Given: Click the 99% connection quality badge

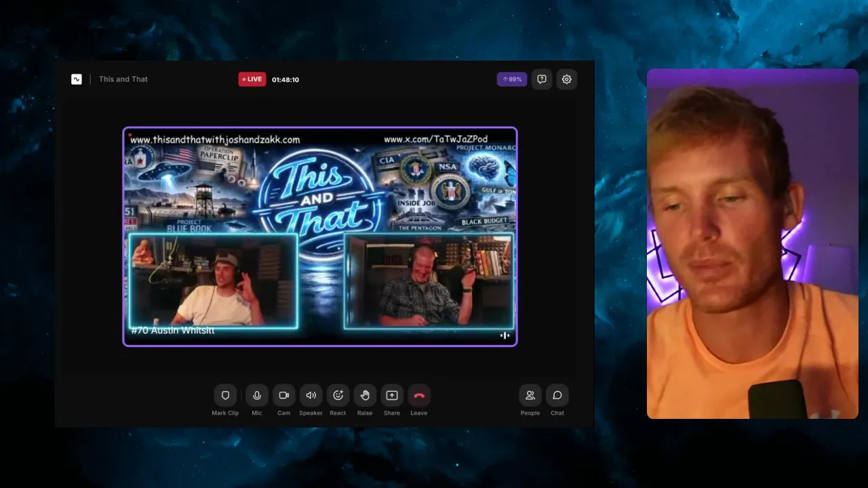Looking at the screenshot, I should pyautogui.click(x=512, y=79).
